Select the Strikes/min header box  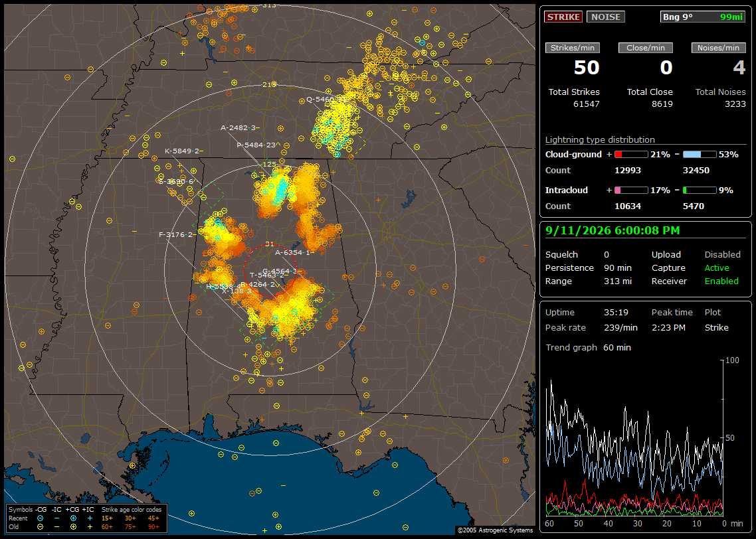tap(573, 48)
